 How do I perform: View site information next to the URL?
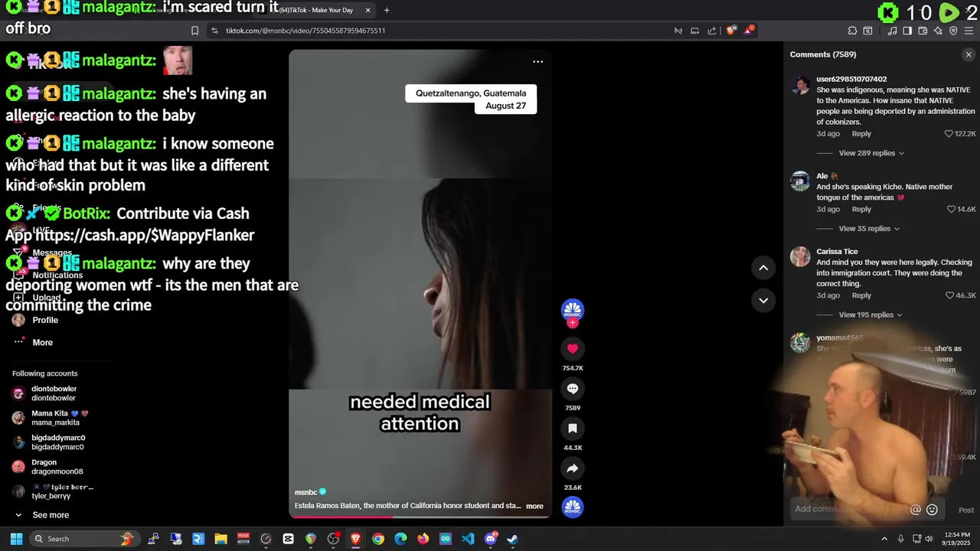tap(214, 31)
